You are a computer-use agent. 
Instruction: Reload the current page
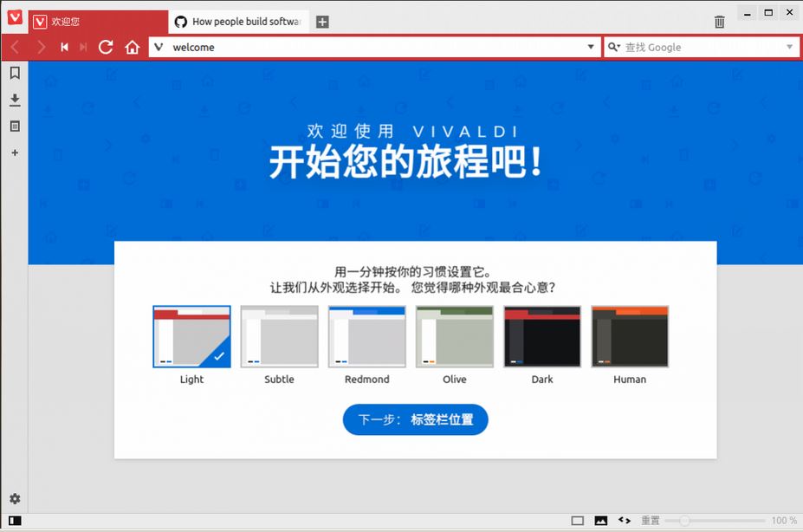point(106,47)
